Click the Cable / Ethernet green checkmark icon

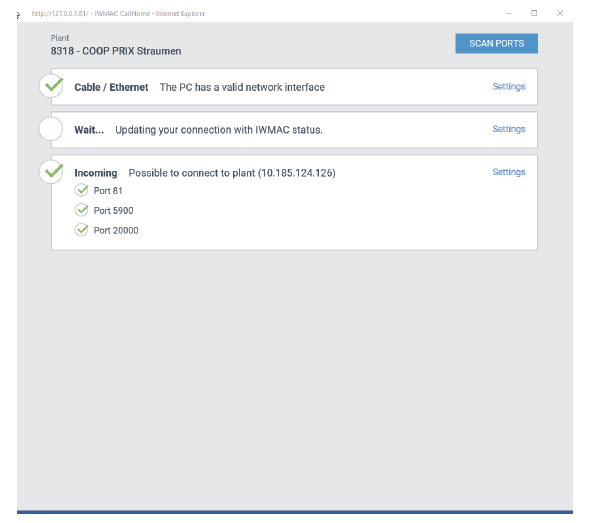coord(52,86)
